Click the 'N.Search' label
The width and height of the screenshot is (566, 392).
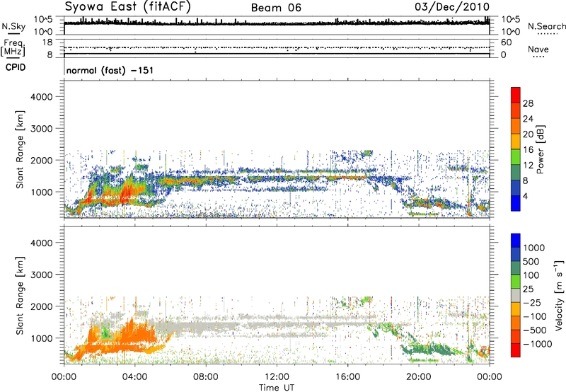546,26
